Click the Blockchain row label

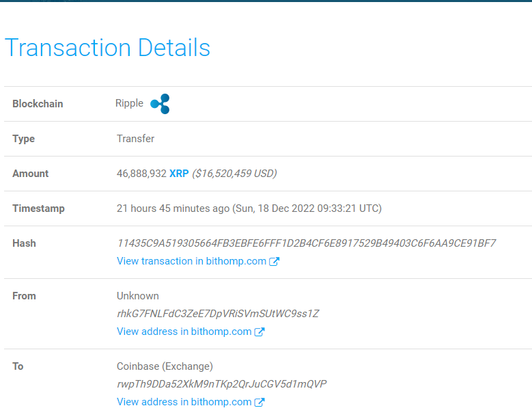click(x=38, y=104)
